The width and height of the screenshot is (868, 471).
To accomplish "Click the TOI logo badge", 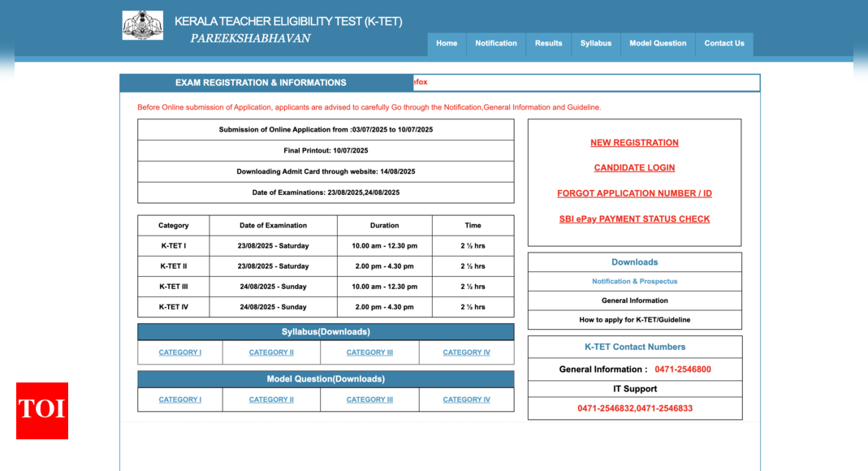I will (x=42, y=410).
